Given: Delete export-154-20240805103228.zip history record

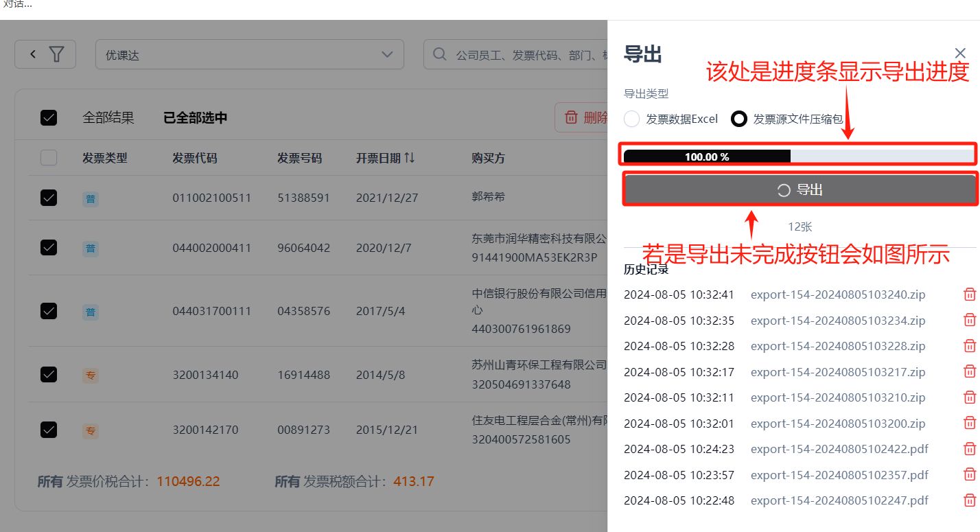Looking at the screenshot, I should (970, 346).
